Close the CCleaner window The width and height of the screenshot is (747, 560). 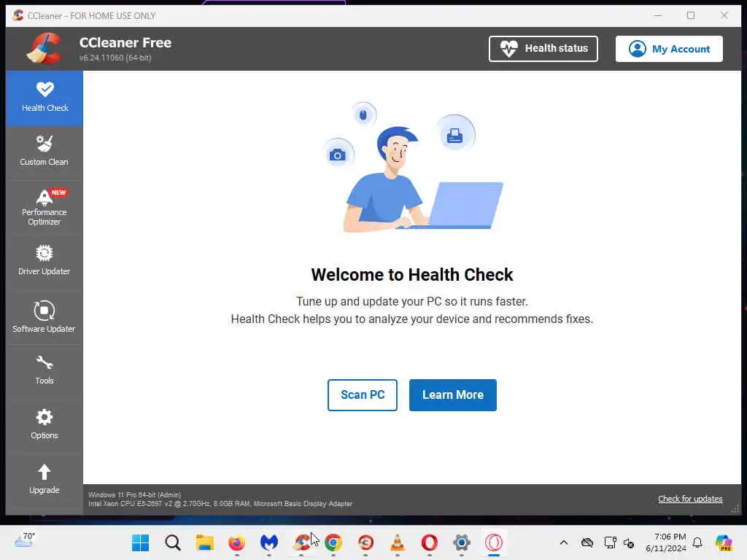724,15
